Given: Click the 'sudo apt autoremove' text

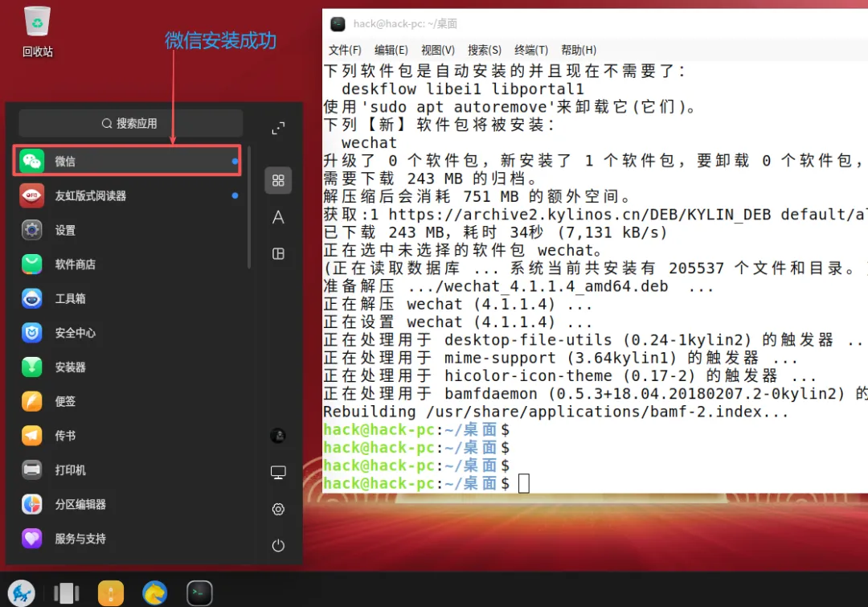Looking at the screenshot, I should (458, 107).
